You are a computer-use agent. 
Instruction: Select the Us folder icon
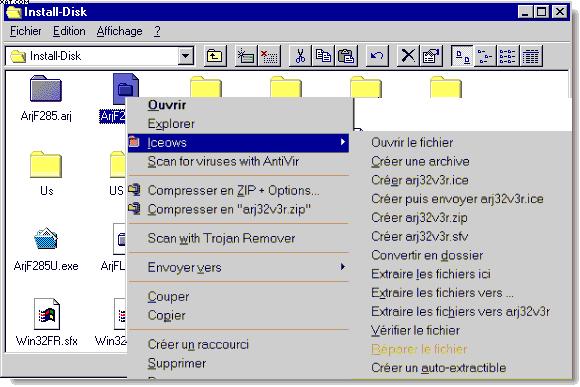(46, 165)
